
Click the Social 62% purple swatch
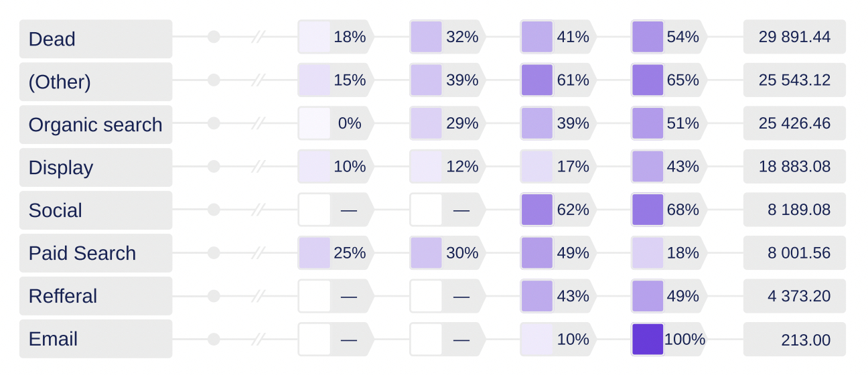[536, 210]
